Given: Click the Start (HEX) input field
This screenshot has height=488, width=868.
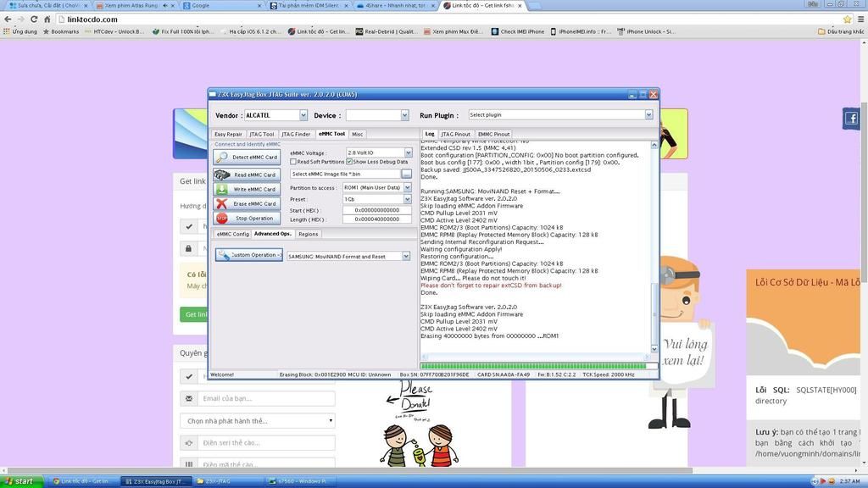Looking at the screenshot, I should coord(377,210).
